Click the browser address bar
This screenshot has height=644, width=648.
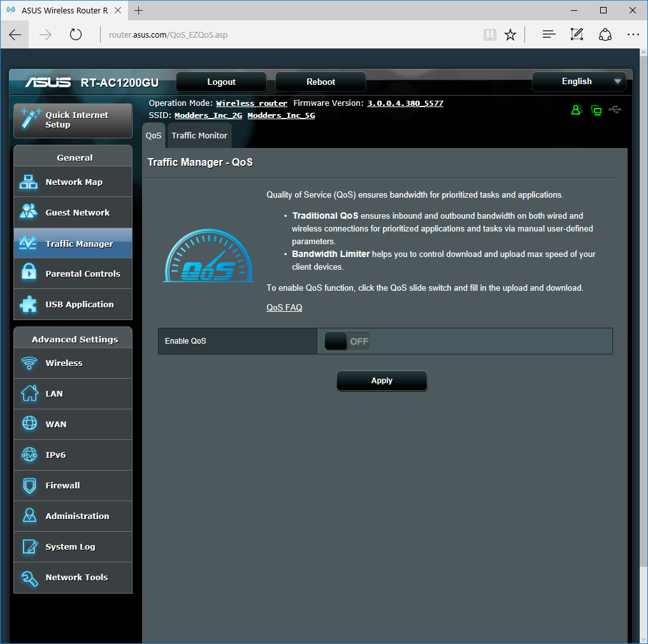[x=287, y=34]
